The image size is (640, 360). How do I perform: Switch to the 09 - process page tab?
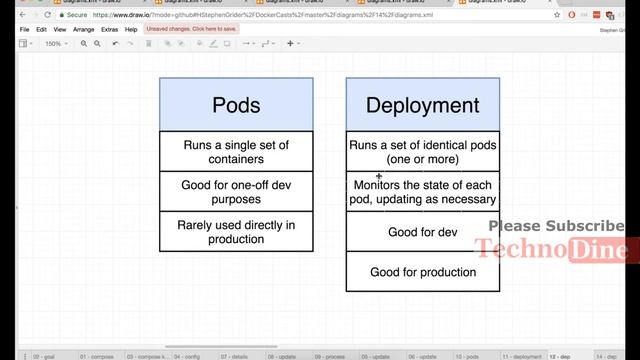(329, 356)
